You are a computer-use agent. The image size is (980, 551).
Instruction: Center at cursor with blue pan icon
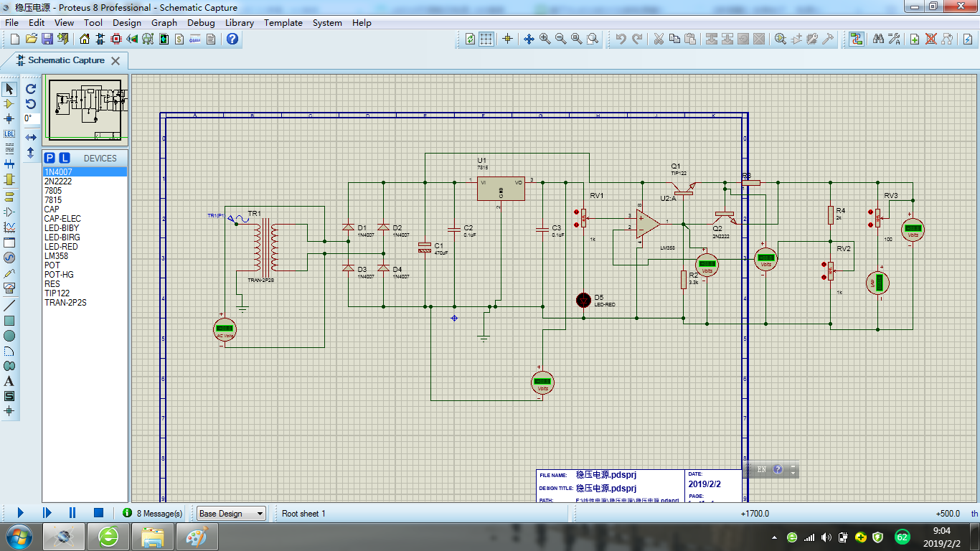click(529, 39)
